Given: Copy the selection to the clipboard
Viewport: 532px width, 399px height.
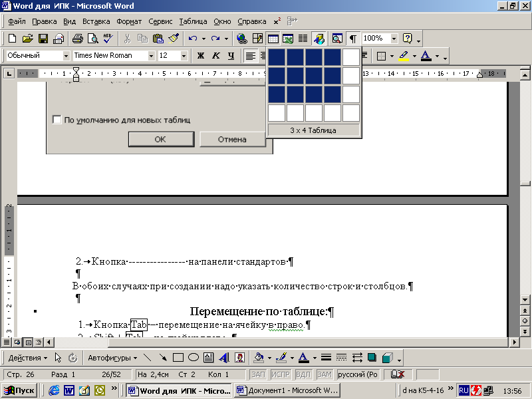Looking at the screenshot, I should point(143,39).
